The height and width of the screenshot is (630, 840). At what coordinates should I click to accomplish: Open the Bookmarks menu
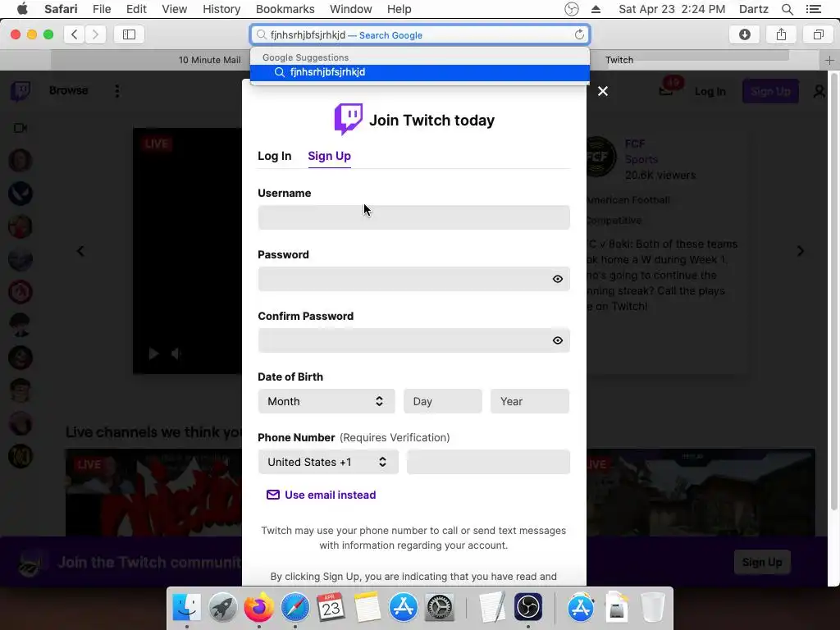285,9
